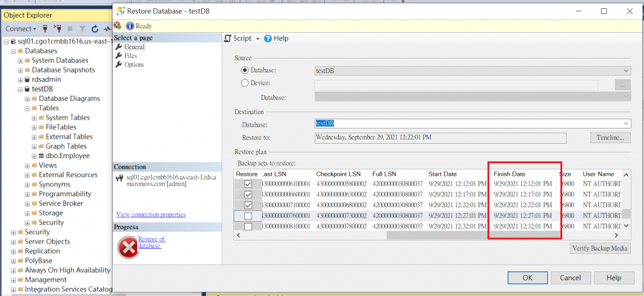Viewport: 644px width, 296px height.
Task: Expand the rdsadmin database node
Action: (21, 80)
